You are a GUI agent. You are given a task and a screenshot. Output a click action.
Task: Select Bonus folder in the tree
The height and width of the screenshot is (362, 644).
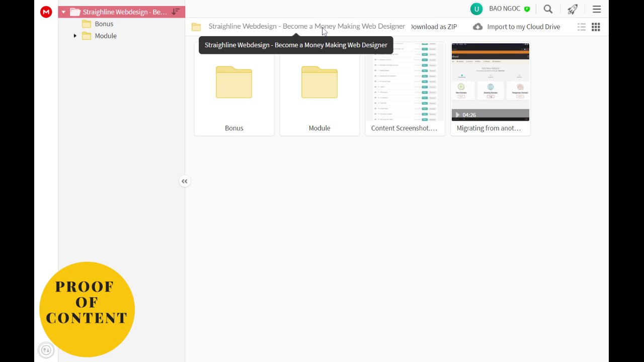(x=104, y=24)
